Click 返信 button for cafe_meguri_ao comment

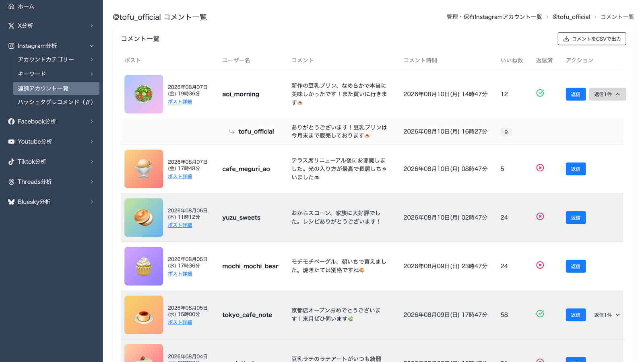pyautogui.click(x=576, y=169)
